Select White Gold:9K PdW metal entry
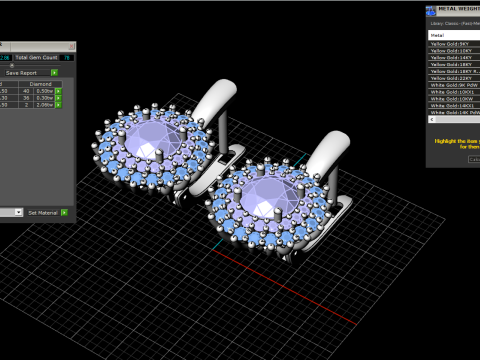480x360 pixels. (454, 85)
